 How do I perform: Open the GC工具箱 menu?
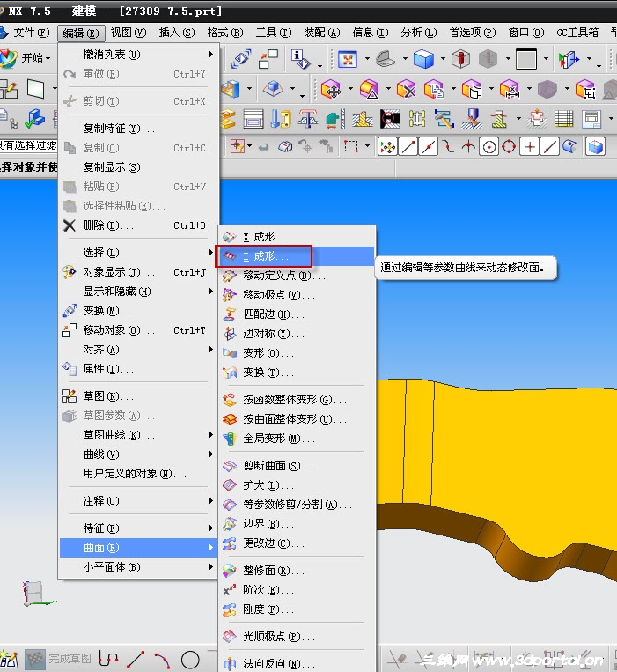pyautogui.click(x=577, y=33)
